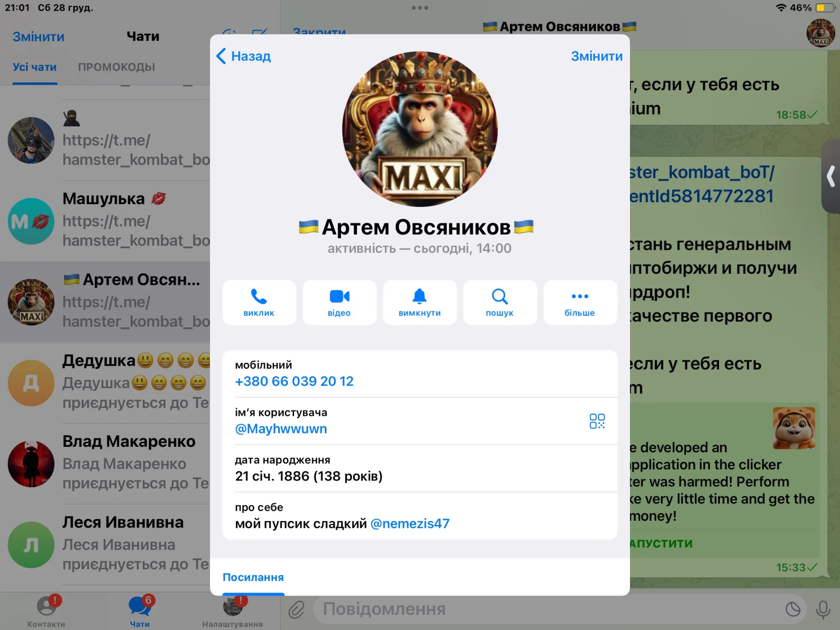
Task: Tap phone number +380 66 039 20 12
Action: [x=294, y=381]
